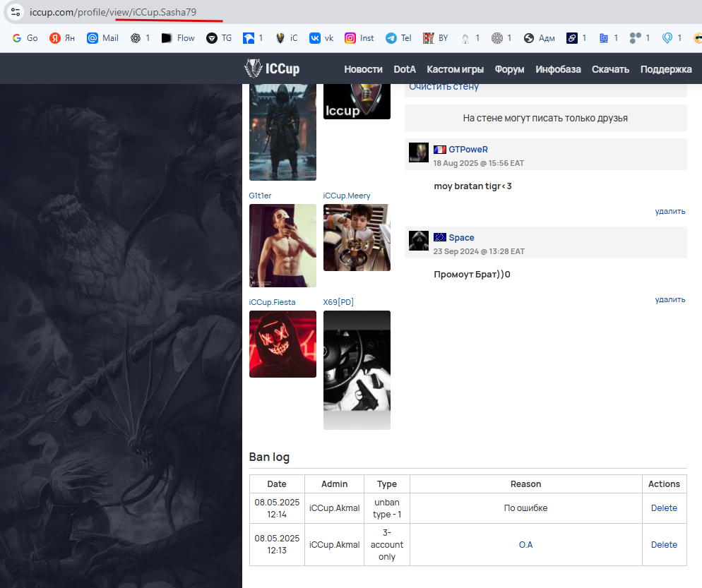Click the По ошибке reason cell
702x588 pixels.
tap(525, 508)
